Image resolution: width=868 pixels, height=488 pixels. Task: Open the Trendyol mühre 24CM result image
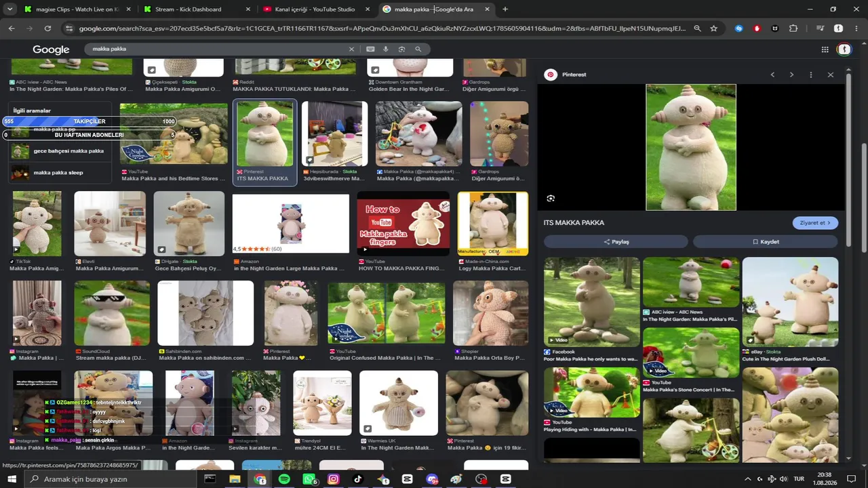(323, 403)
